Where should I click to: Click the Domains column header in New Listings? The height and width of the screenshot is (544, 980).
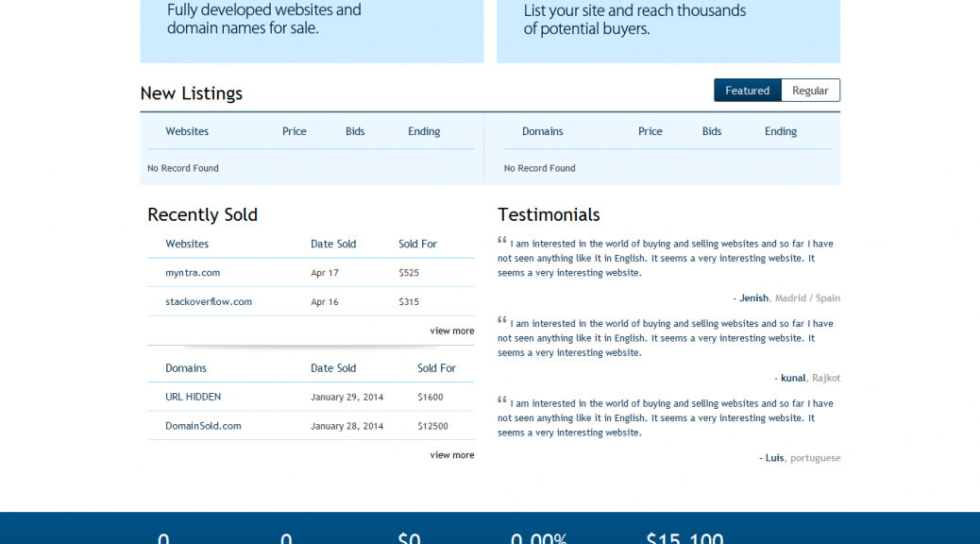coord(543,131)
